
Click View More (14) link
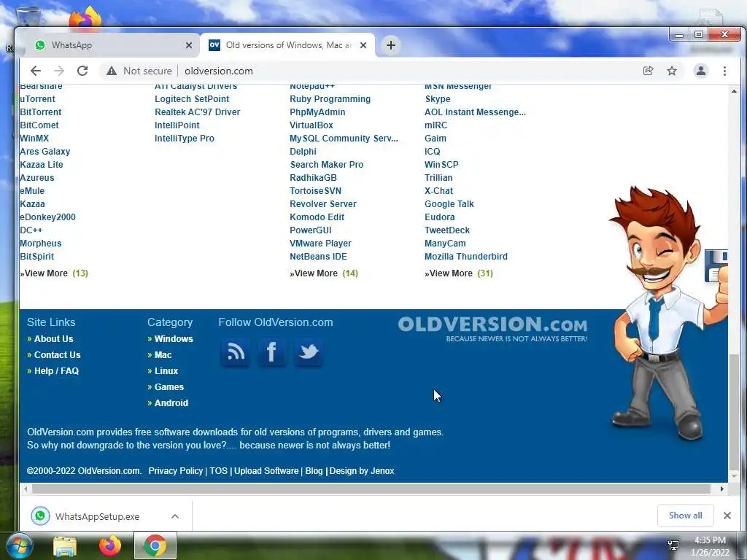(x=324, y=273)
